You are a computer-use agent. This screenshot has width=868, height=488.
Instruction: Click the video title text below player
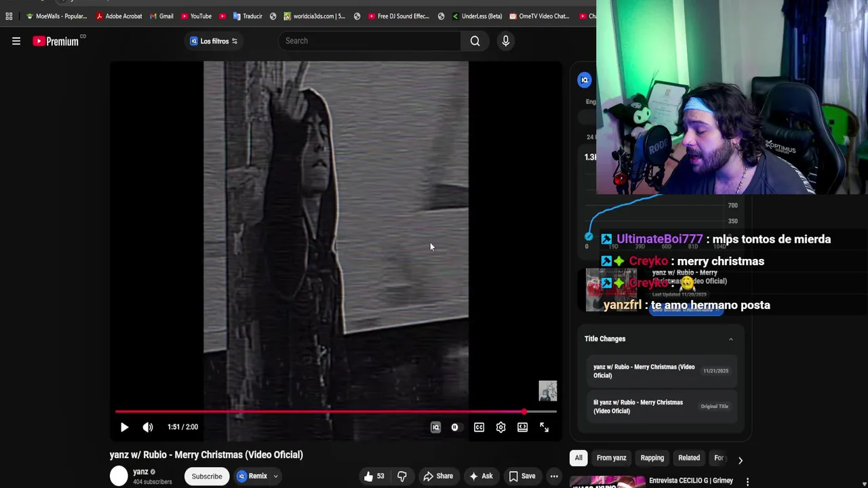(x=206, y=455)
